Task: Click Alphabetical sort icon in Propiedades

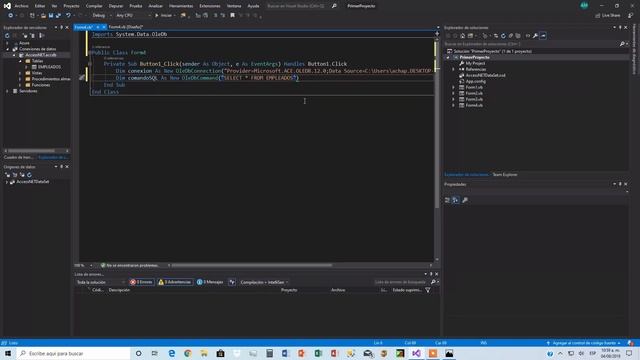Action: (456, 200)
